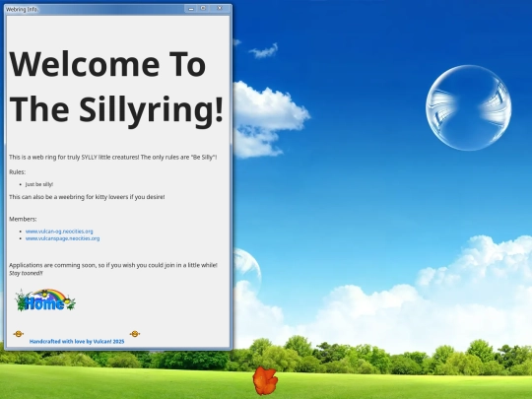Click the "Just be silly!" rule item
The width and height of the screenshot is (532, 399).
click(x=39, y=184)
